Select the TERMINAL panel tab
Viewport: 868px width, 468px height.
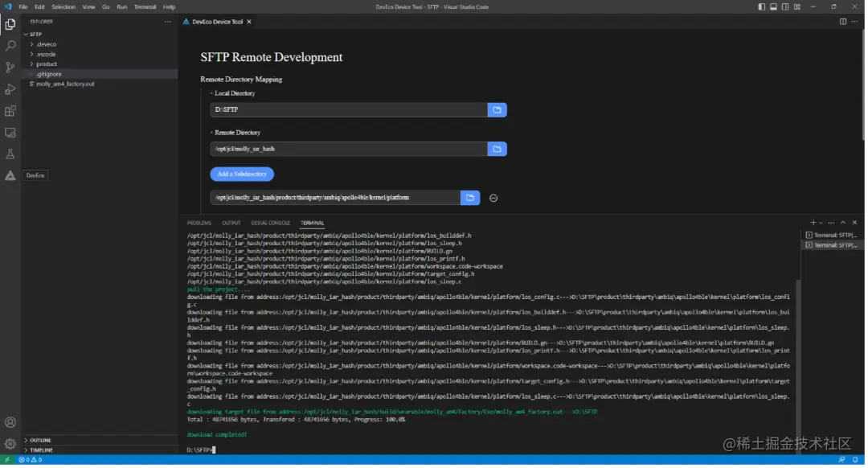(313, 224)
